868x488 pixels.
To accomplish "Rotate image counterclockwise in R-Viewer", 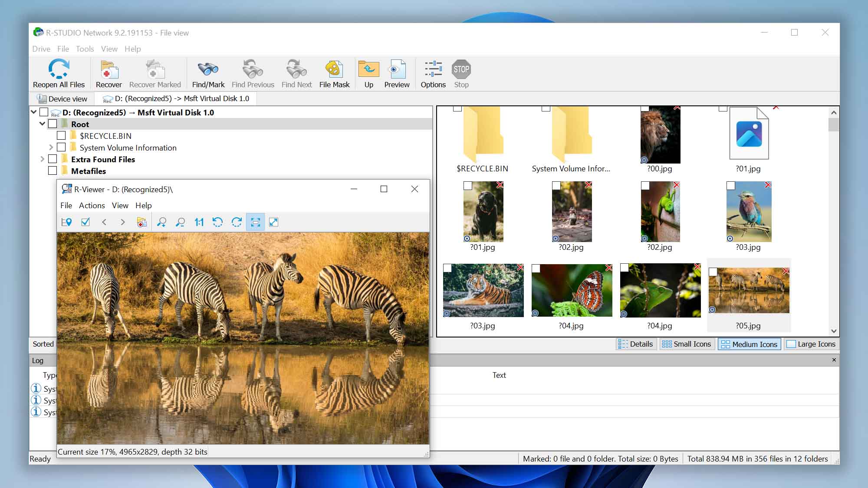I will click(217, 223).
